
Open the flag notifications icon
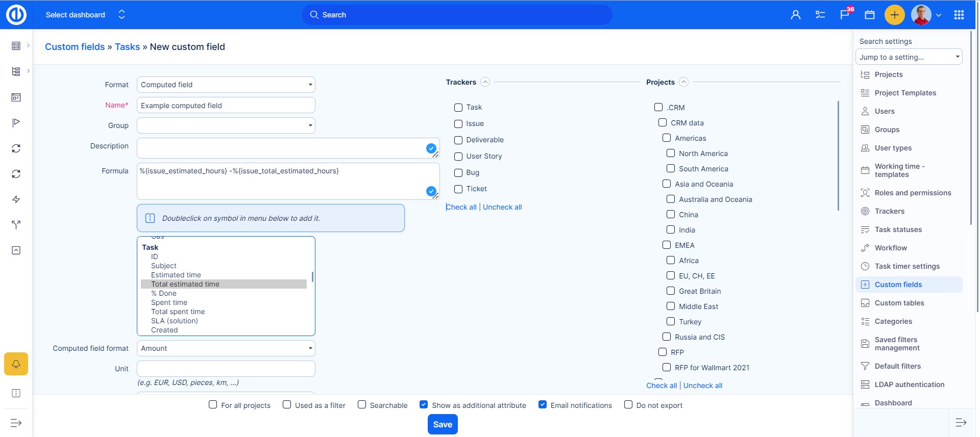(845, 15)
